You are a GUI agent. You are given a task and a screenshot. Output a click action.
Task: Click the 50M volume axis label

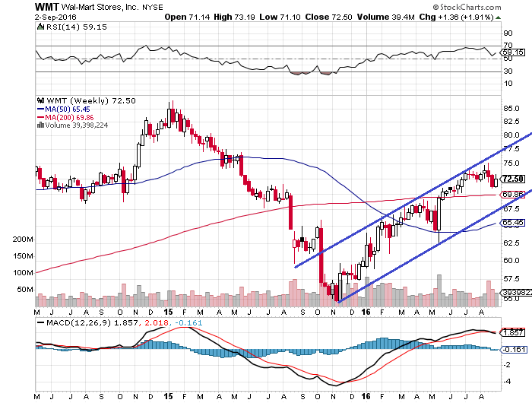[x=25, y=290]
